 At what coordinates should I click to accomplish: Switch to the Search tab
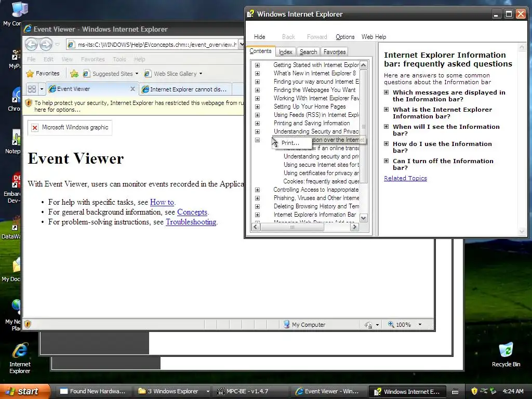coord(309,52)
